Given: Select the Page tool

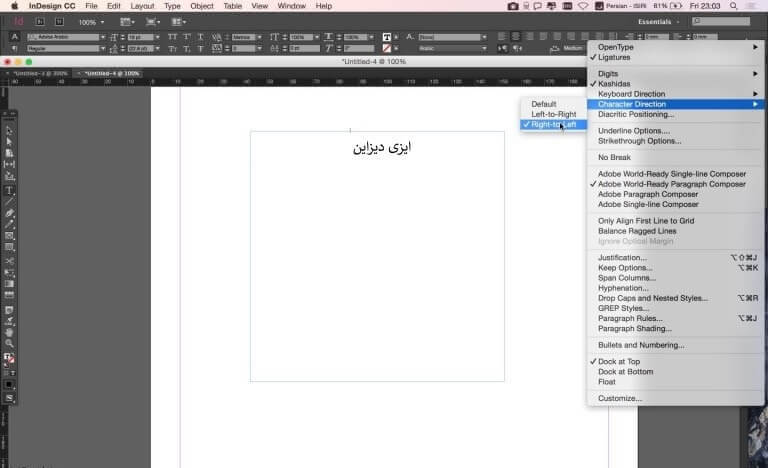Looking at the screenshot, I should click(9, 153).
